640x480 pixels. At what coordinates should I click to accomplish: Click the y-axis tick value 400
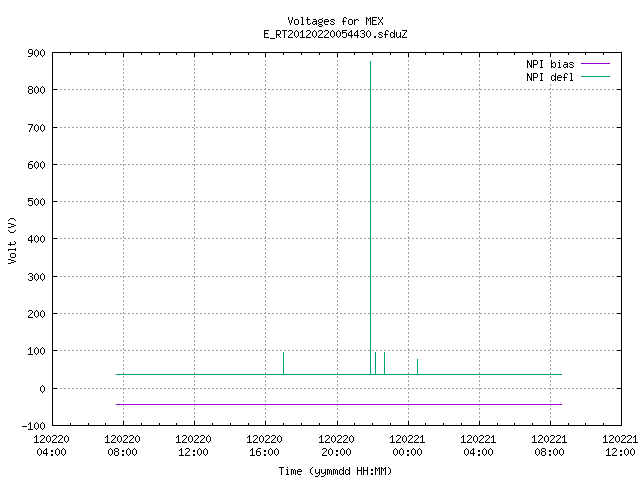pyautogui.click(x=36, y=239)
